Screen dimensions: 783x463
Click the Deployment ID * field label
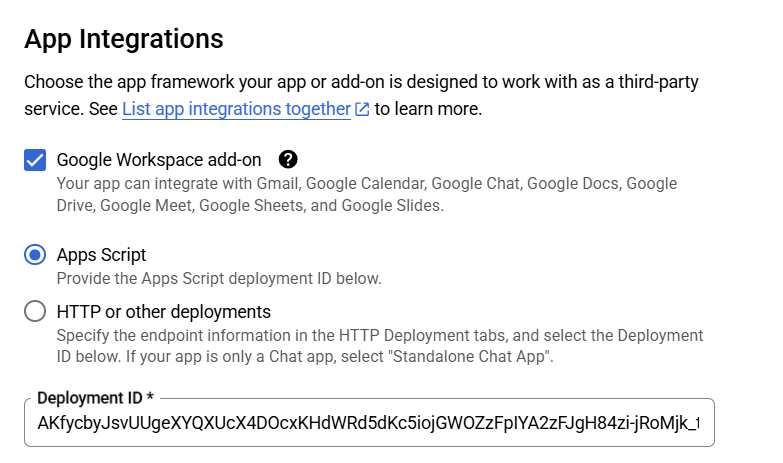point(95,398)
